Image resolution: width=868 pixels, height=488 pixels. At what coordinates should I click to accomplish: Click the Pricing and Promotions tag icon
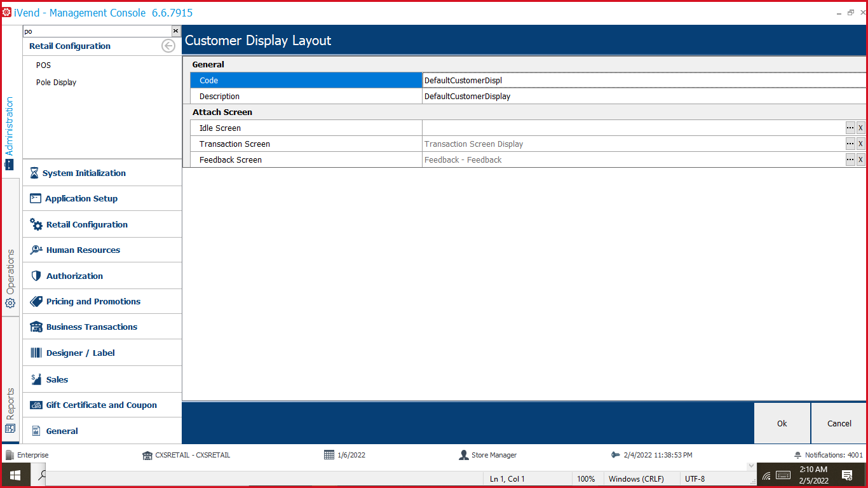(x=36, y=301)
